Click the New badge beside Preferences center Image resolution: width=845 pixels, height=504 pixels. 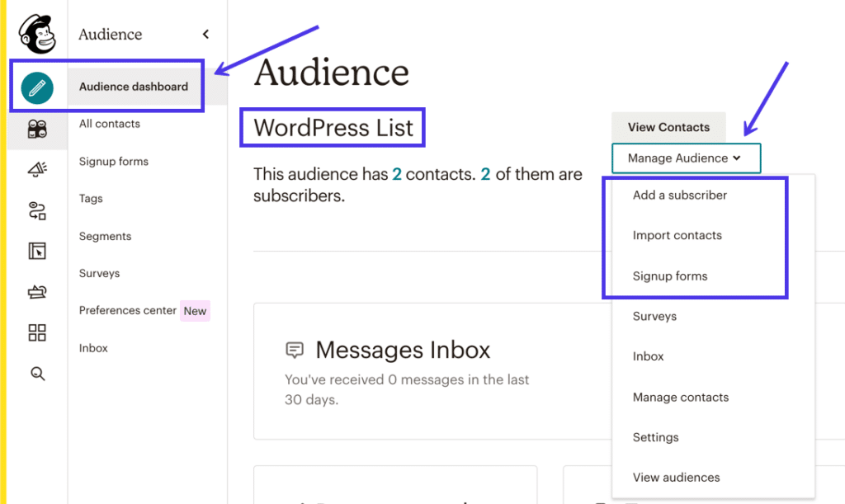click(195, 311)
